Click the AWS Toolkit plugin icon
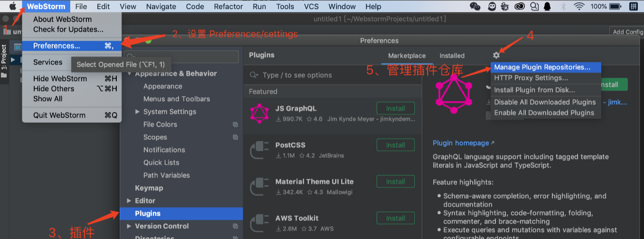This screenshot has width=644, height=239. tap(260, 222)
